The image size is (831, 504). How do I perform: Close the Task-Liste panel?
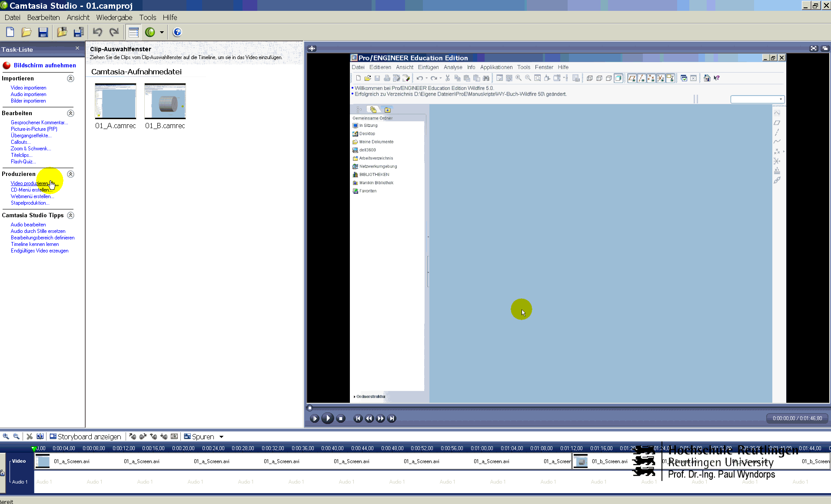[77, 48]
